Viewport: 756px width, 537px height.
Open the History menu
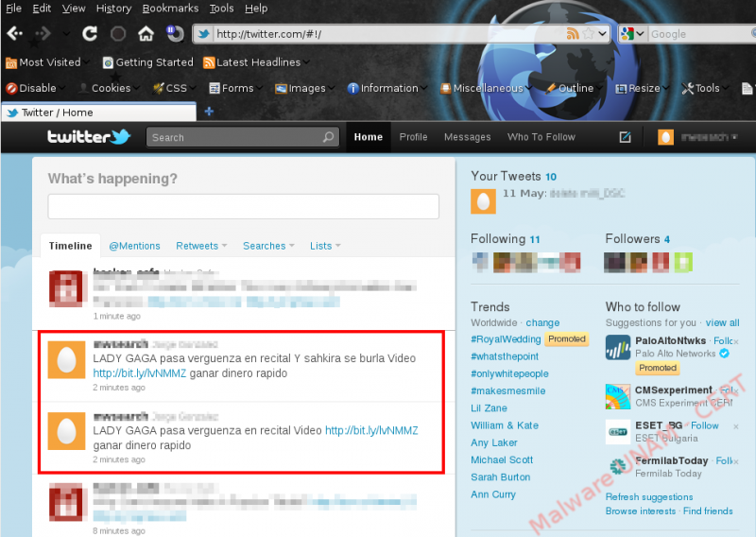113,9
